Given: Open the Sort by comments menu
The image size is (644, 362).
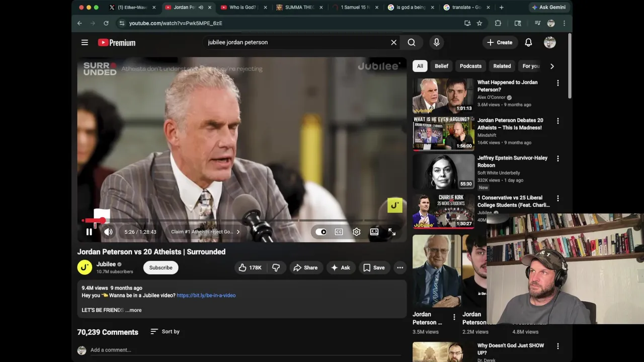Looking at the screenshot, I should 165,331.
